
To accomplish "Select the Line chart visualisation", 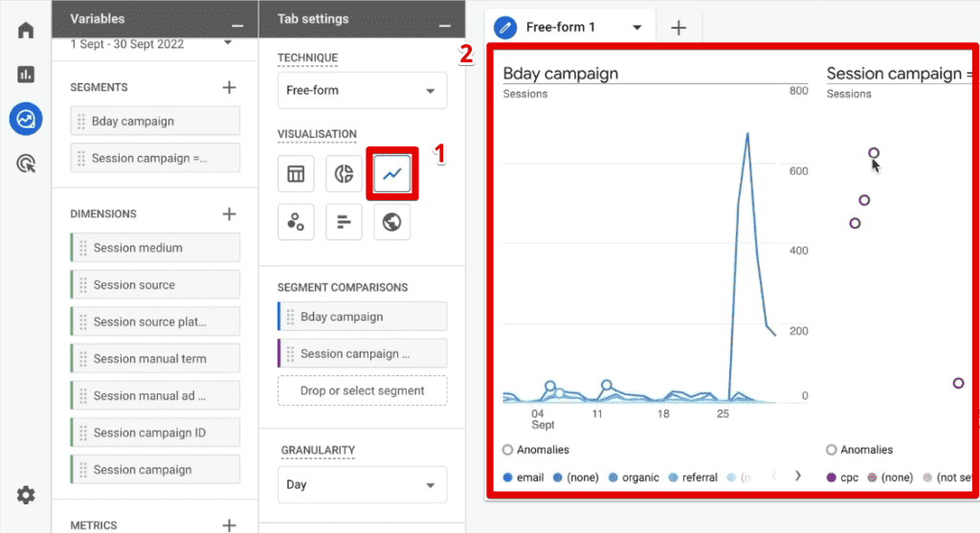I will pos(391,174).
